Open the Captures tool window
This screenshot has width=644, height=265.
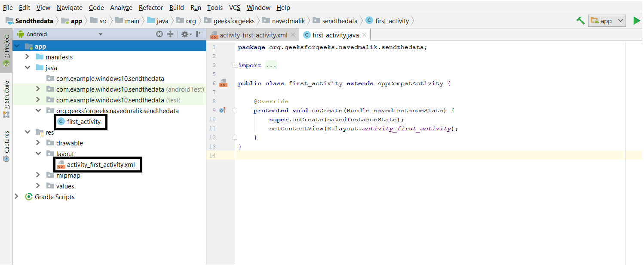pyautogui.click(x=6, y=146)
